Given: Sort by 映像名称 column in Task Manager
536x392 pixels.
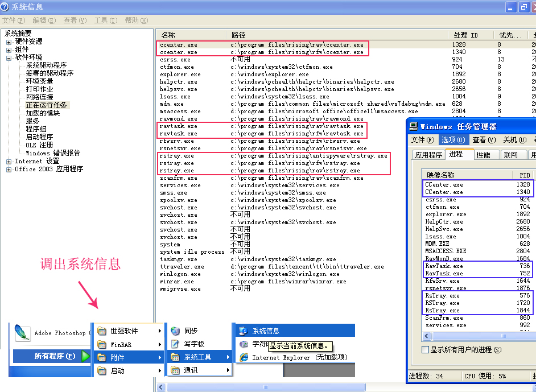Looking at the screenshot, I should 467,175.
